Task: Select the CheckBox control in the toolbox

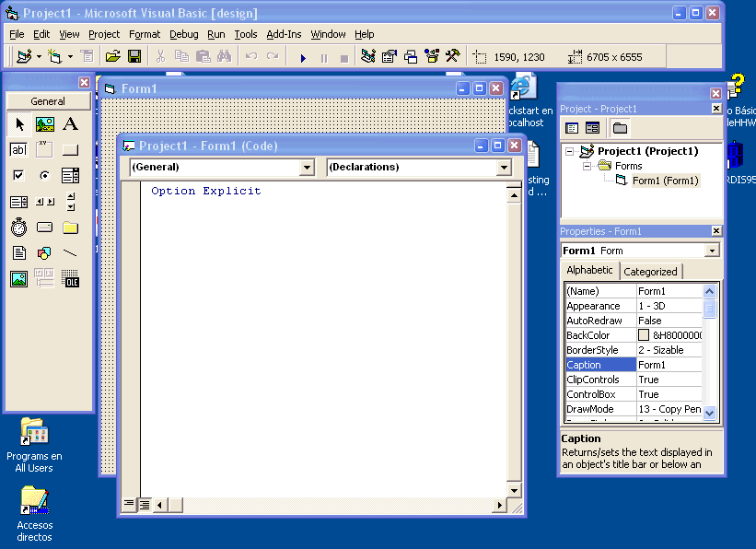Action: [x=17, y=175]
